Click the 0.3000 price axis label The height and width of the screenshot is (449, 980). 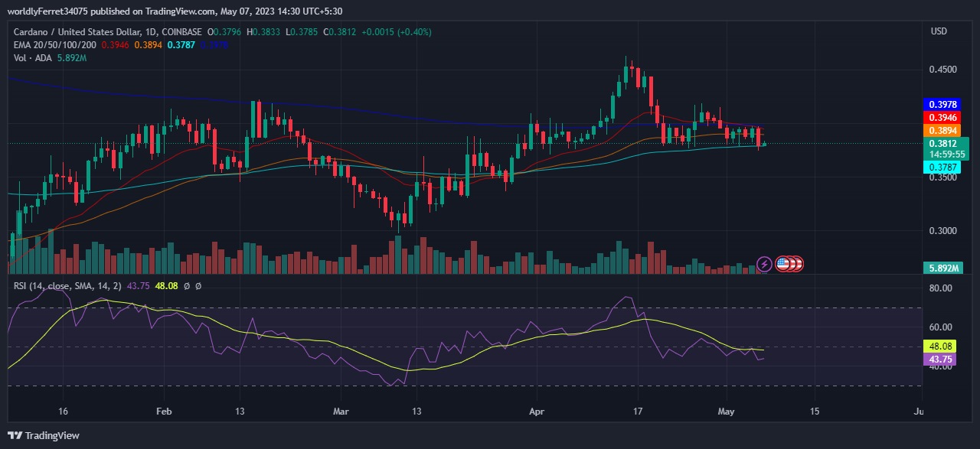pyautogui.click(x=942, y=231)
